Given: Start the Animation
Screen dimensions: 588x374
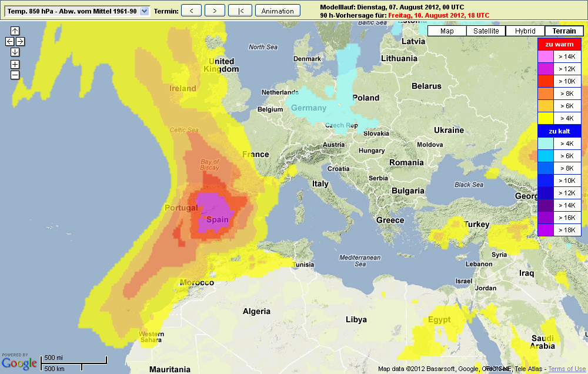Looking at the screenshot, I should tap(278, 11).
